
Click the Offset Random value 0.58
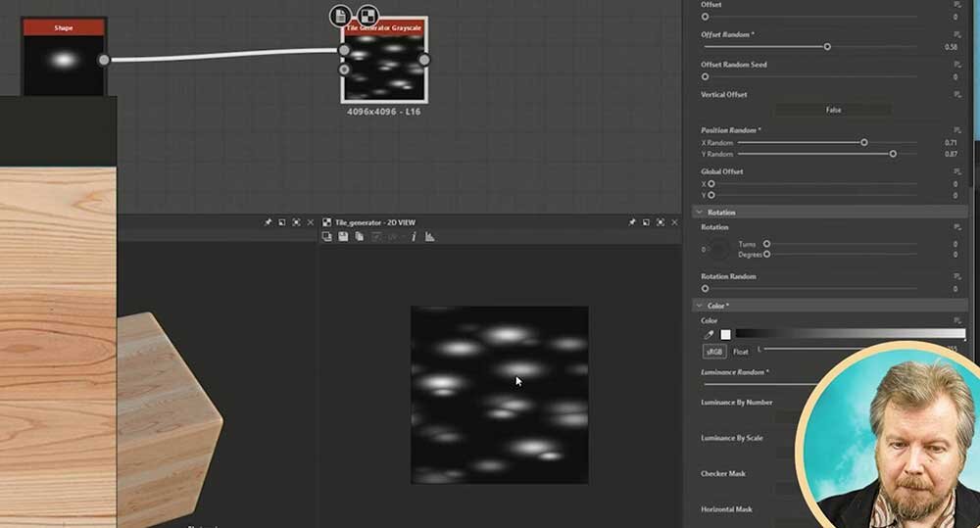[x=951, y=47]
